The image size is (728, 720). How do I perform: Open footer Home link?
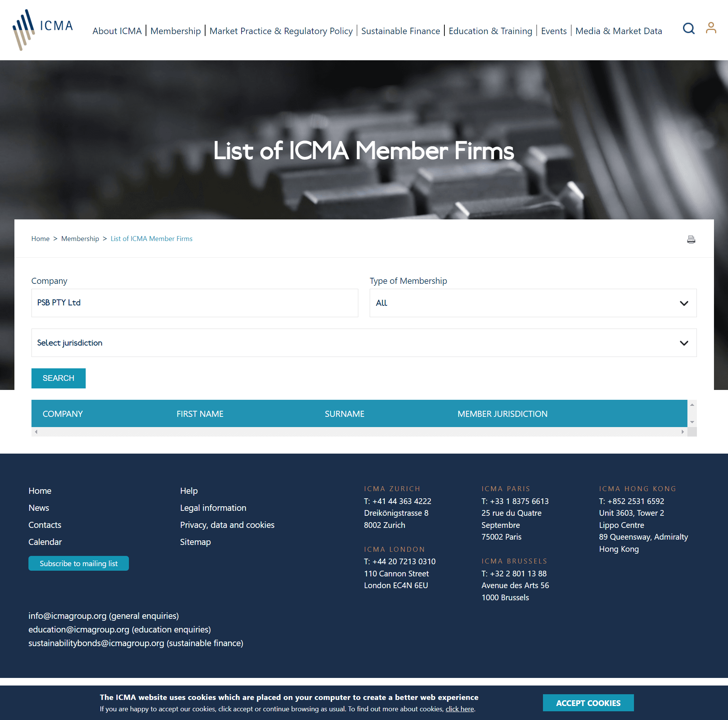tap(40, 491)
